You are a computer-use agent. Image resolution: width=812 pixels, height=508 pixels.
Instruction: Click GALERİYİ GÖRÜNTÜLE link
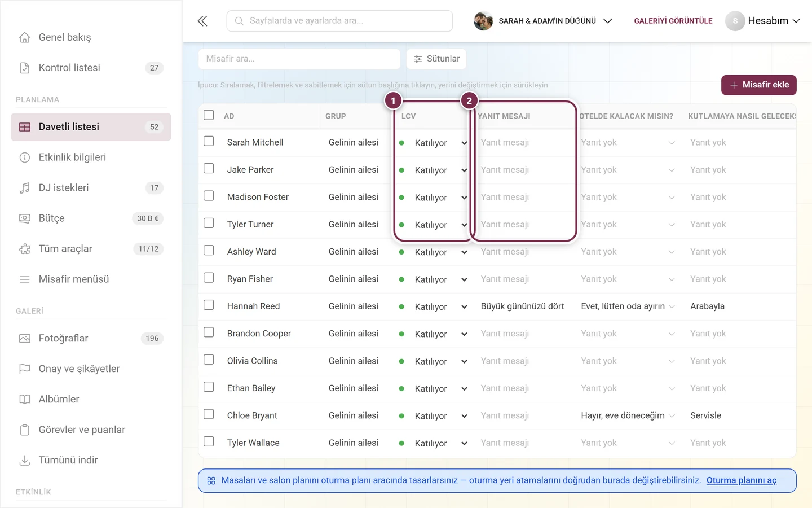click(673, 21)
